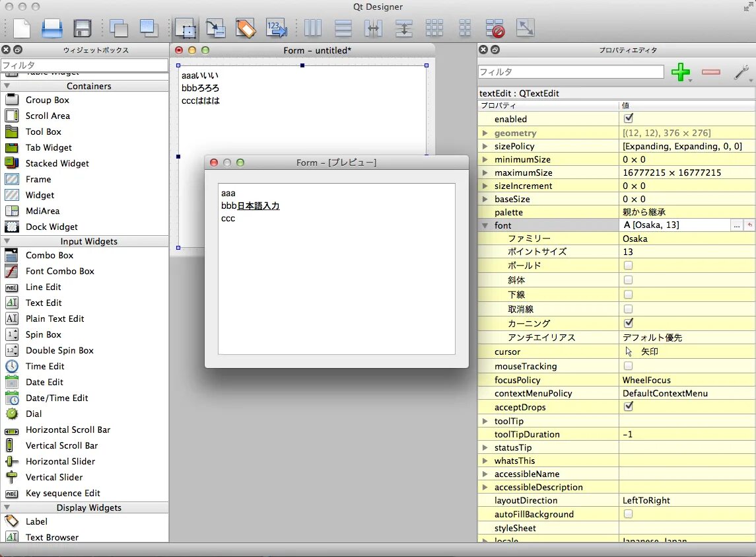Viewport: 756px width, 557px height.
Task: Click the property editor フィルタ field
Action: pyautogui.click(x=571, y=72)
